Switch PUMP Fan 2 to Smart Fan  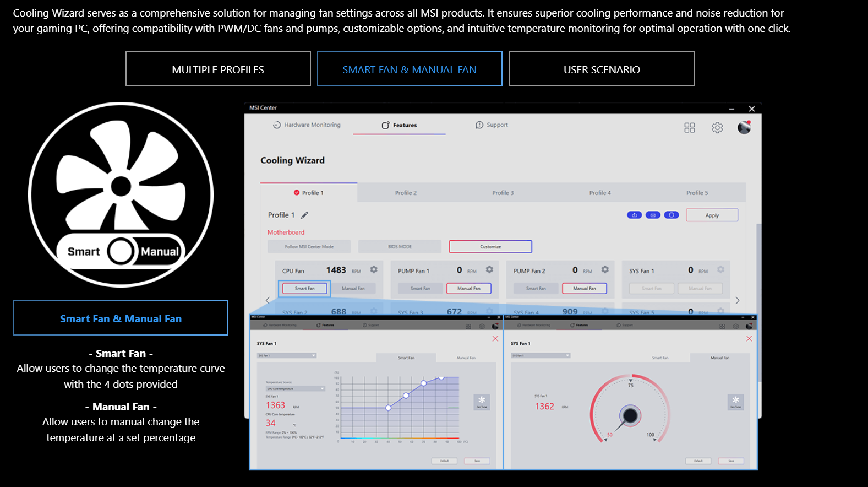pyautogui.click(x=536, y=289)
